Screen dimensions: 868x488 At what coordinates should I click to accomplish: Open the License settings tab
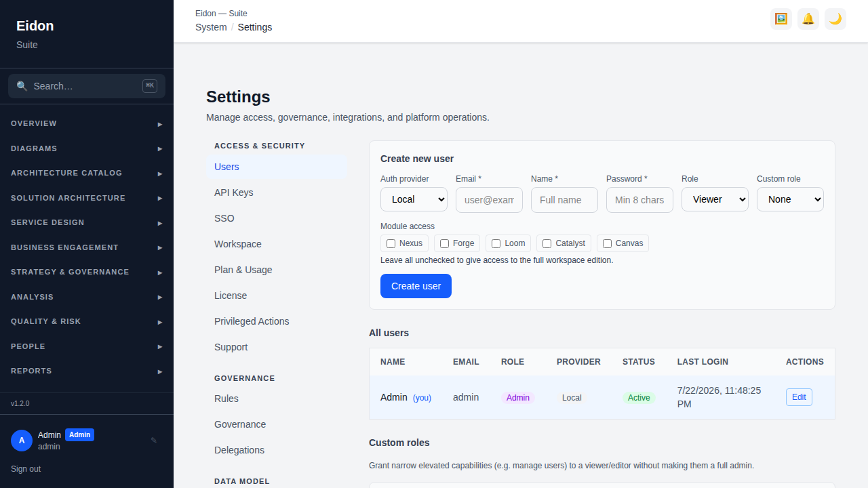pos(277,296)
